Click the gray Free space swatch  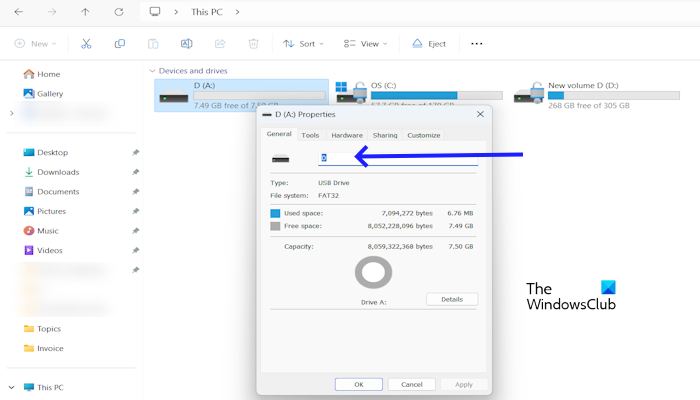tap(275, 226)
